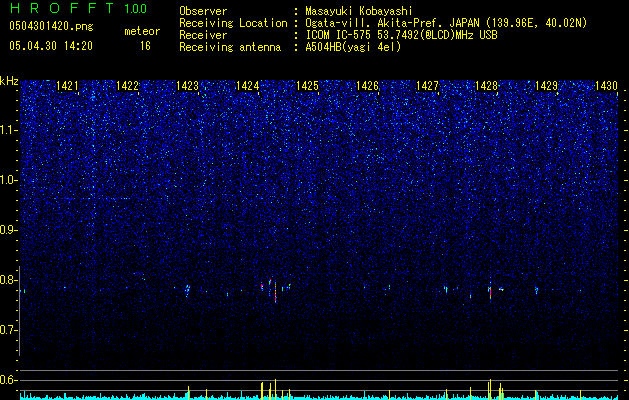Screen dimensions: 629x400
Task: Click the 0.7 kHz axis label
Action: (9, 330)
